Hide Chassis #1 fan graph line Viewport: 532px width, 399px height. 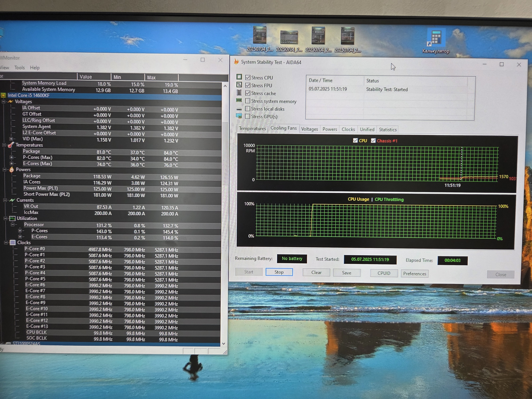pyautogui.click(x=373, y=141)
